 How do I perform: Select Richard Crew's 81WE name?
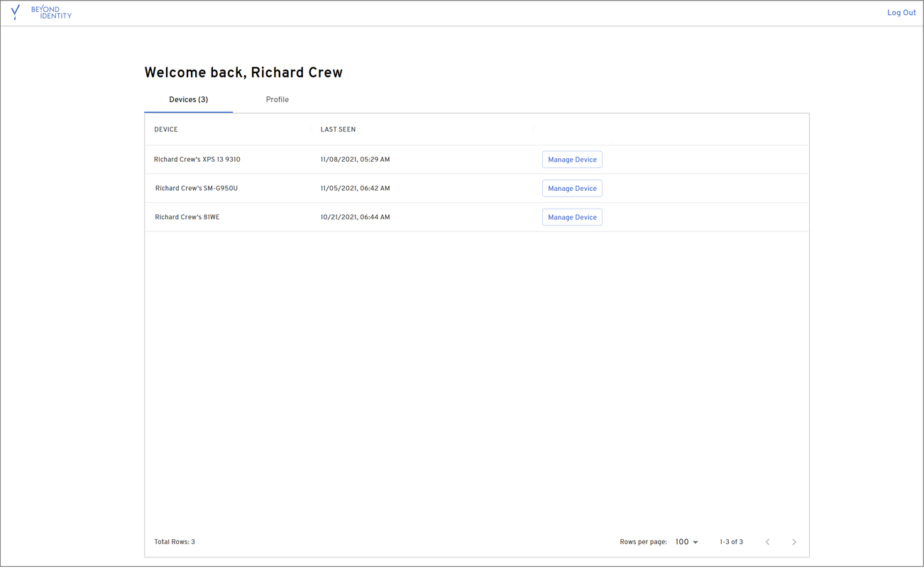pos(187,217)
